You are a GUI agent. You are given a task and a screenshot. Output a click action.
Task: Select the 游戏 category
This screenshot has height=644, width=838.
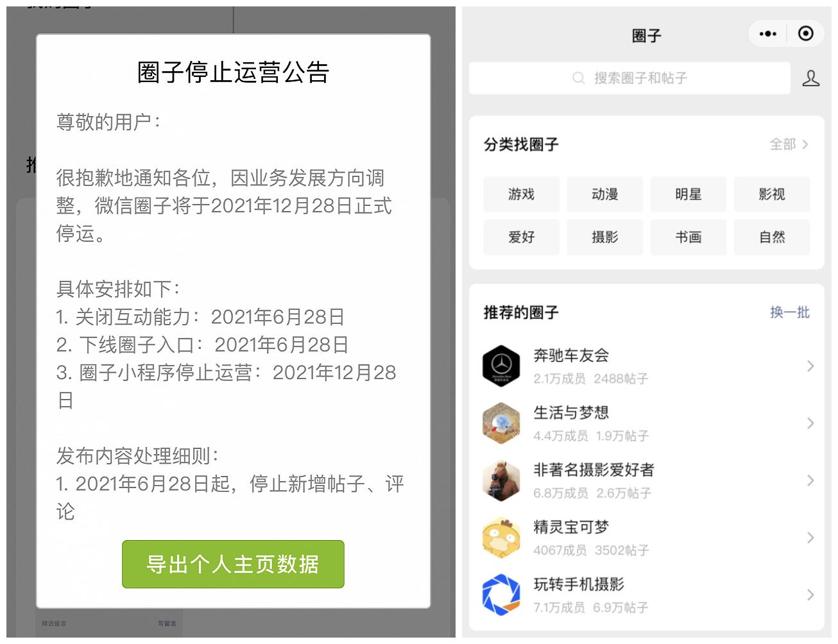point(521,194)
